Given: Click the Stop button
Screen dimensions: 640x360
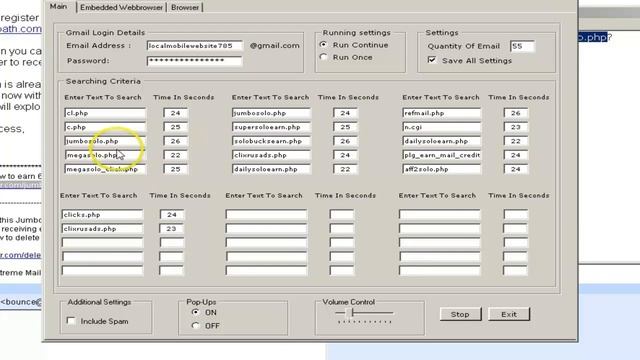Looking at the screenshot, I should pyautogui.click(x=460, y=314).
